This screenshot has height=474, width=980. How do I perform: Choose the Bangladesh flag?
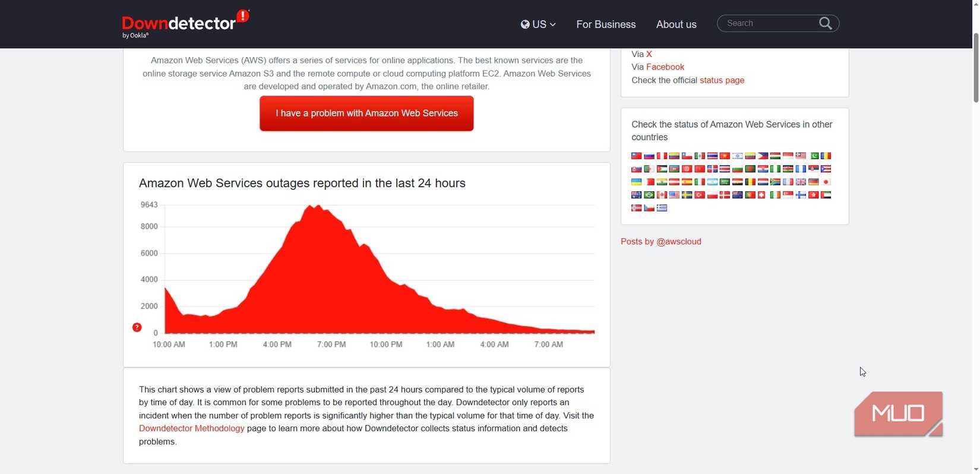[x=750, y=169]
